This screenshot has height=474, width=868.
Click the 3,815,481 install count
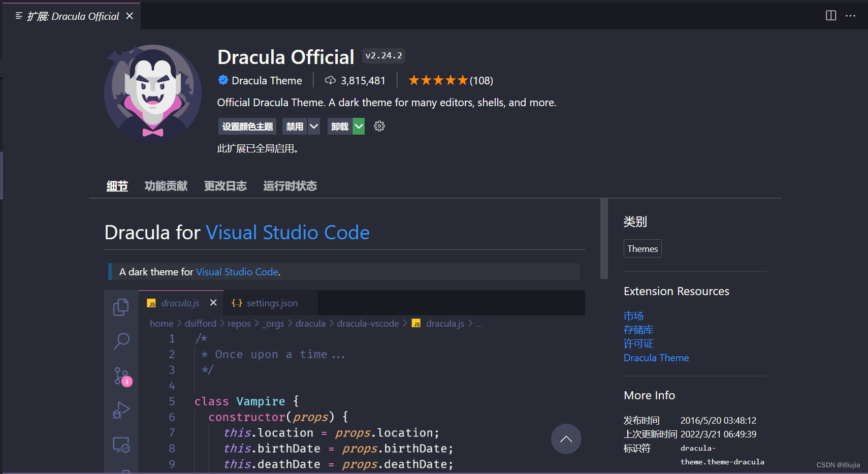[x=363, y=81]
